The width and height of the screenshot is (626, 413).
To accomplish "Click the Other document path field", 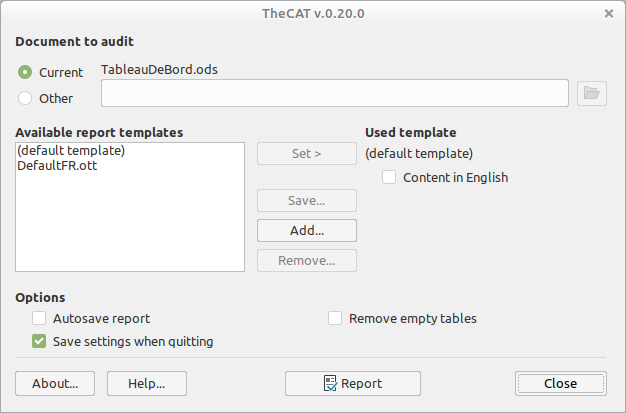I will coord(336,93).
